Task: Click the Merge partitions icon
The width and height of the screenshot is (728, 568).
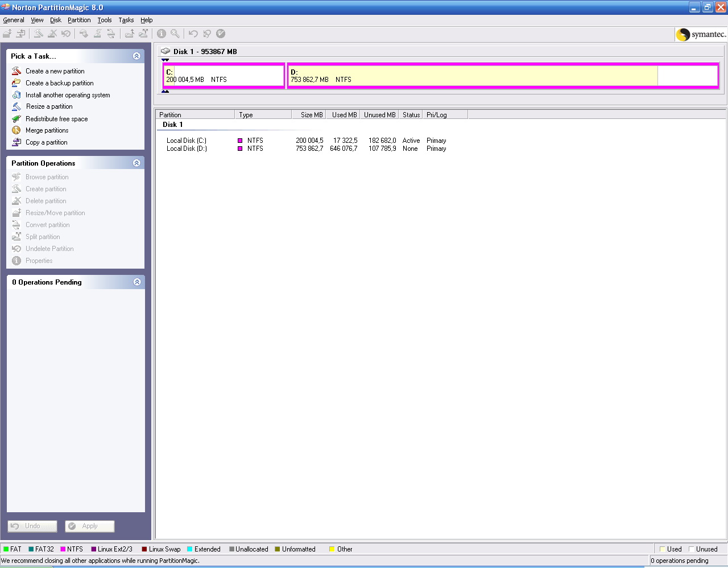Action: pyautogui.click(x=16, y=130)
